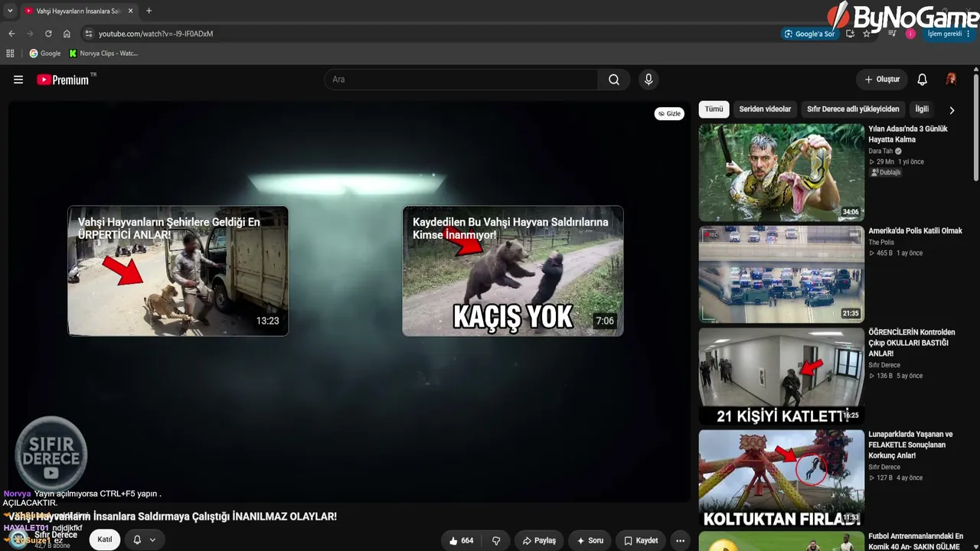
Task: Open the Dara Tah channel name
Action: [880, 152]
